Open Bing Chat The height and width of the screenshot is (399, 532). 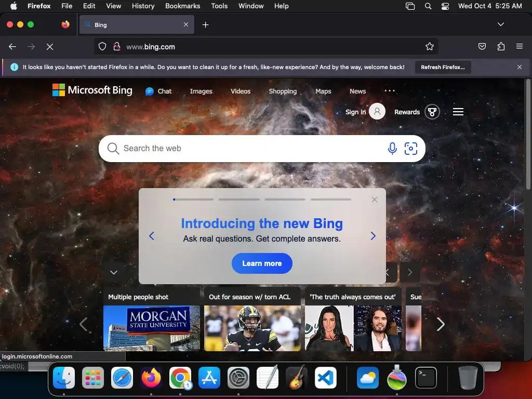coord(158,91)
